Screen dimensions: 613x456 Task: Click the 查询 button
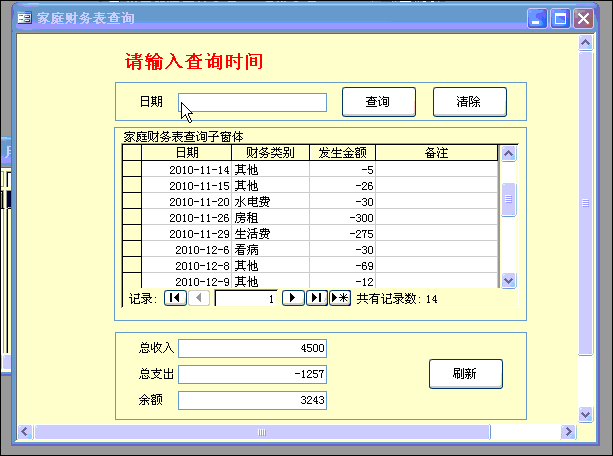[378, 102]
